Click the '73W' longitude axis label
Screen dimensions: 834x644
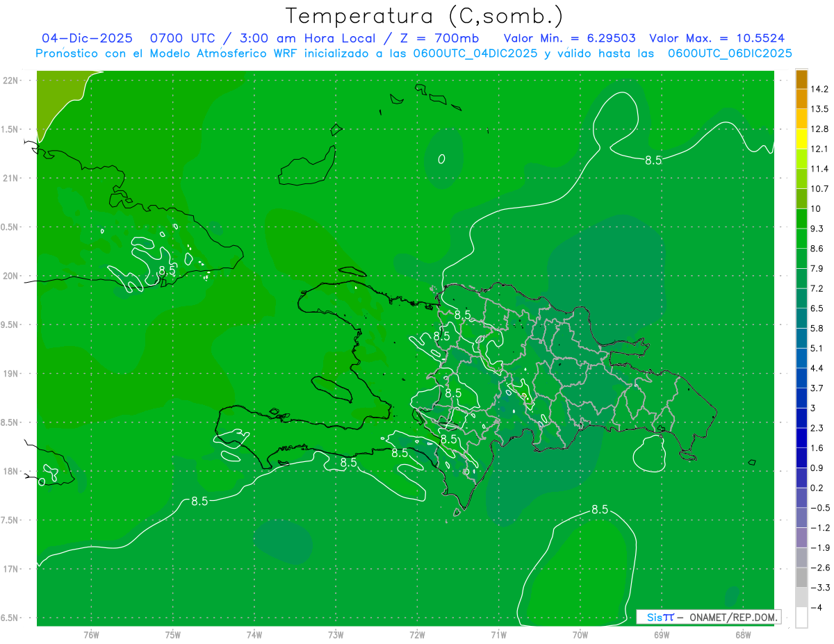click(336, 635)
